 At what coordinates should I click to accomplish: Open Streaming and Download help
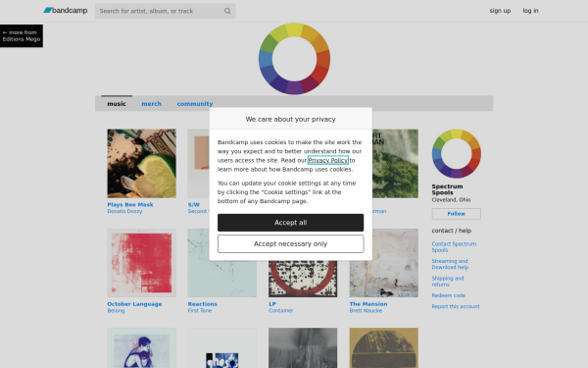(450, 264)
